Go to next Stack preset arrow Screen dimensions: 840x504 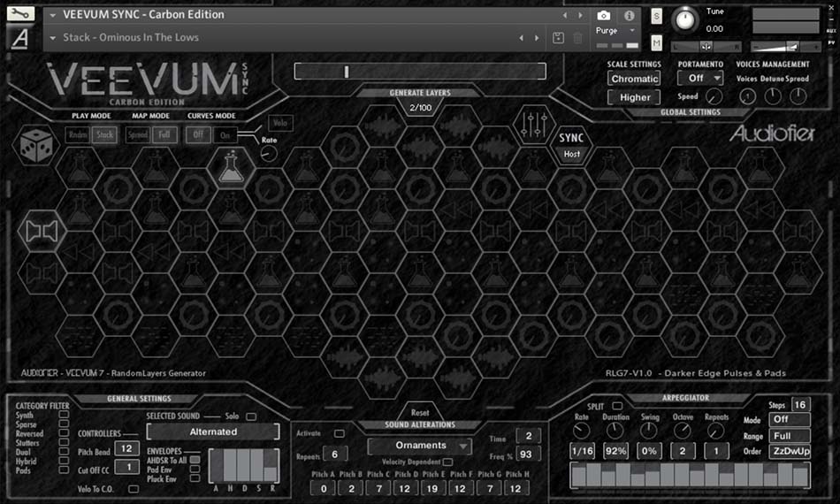(x=537, y=38)
